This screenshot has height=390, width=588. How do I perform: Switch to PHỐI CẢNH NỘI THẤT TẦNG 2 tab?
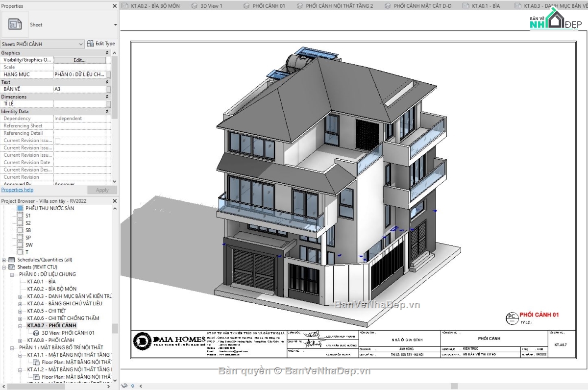click(335, 6)
